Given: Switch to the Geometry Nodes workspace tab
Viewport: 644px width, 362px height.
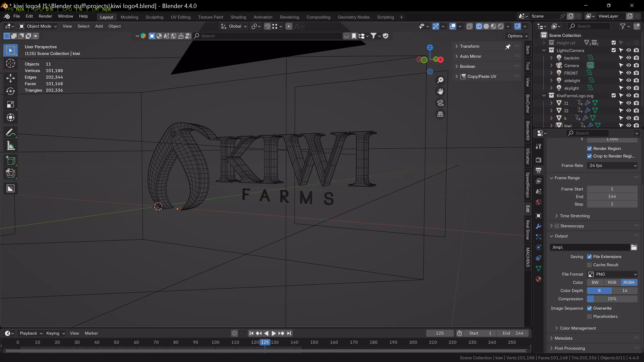Looking at the screenshot, I should (354, 17).
